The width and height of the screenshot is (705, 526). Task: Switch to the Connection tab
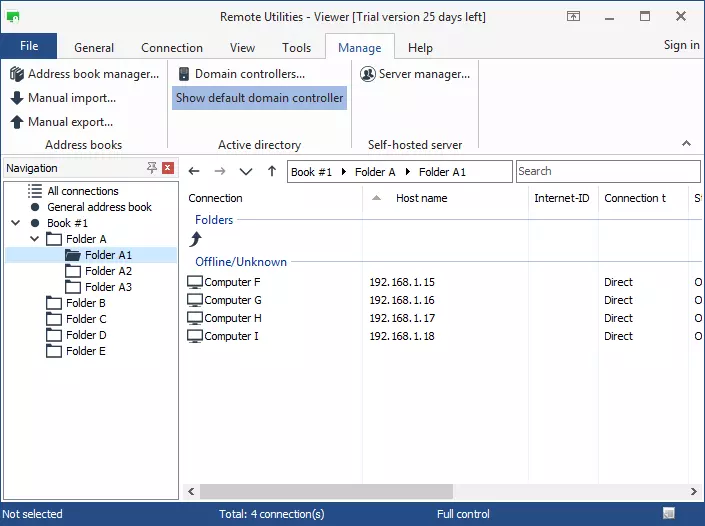click(172, 47)
